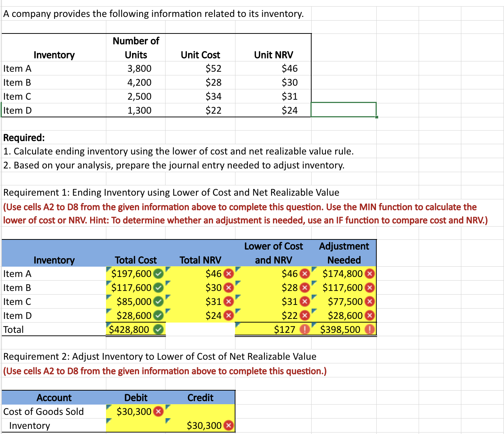
Task: Click the green checkmark beside $197,600 Total Cost
Action: coord(157,274)
